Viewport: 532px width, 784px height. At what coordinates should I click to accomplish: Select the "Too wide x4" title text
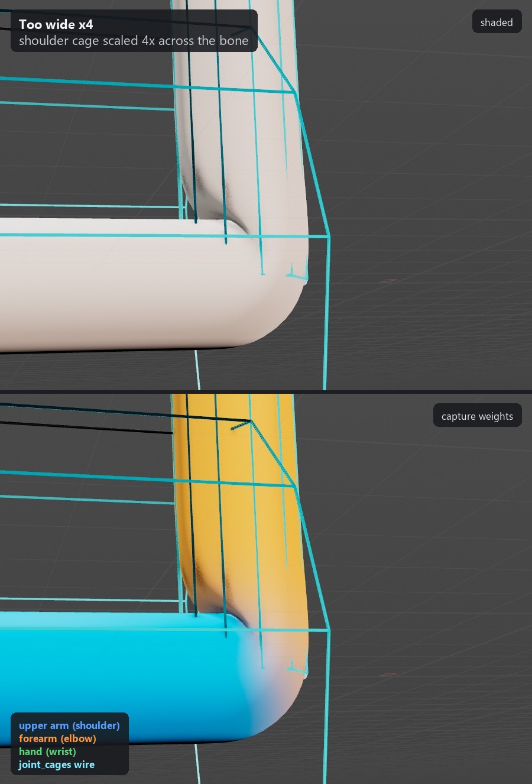pos(56,25)
